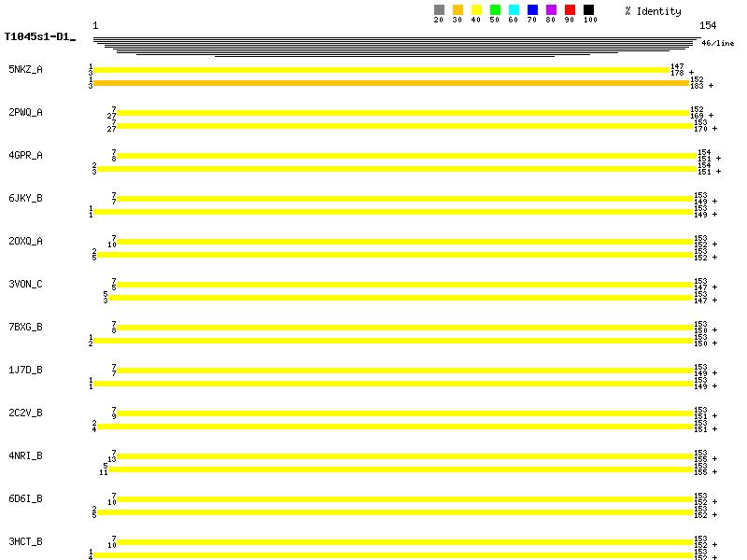
Task: Open the 3VON_C template entry
Action: (x=25, y=284)
